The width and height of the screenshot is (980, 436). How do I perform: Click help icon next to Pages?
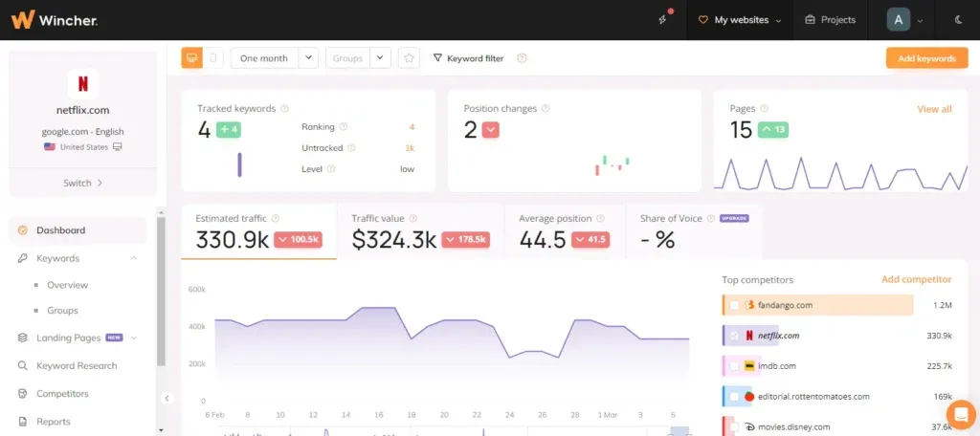click(x=764, y=109)
